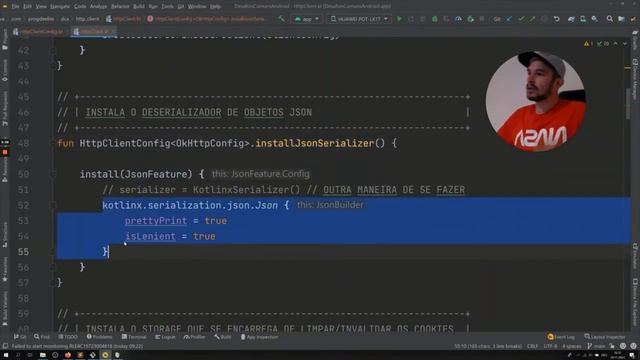Click the Windows Start button
Image resolution: width=640 pixels, height=360 pixels.
pos(6,355)
